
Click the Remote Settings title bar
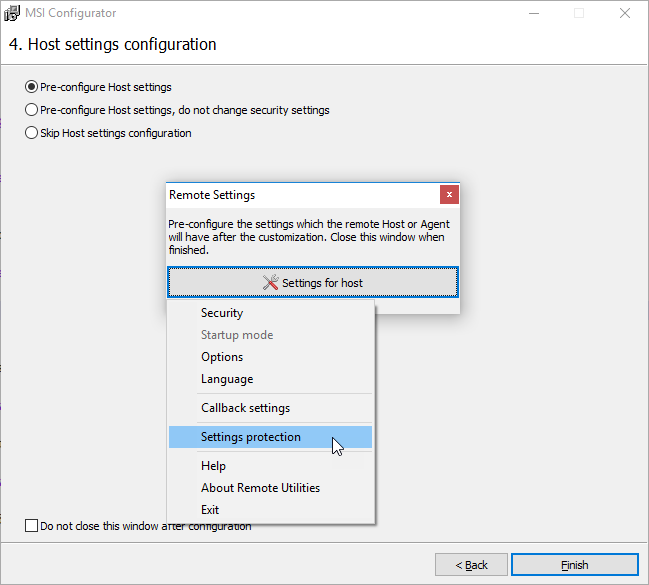tap(300, 195)
